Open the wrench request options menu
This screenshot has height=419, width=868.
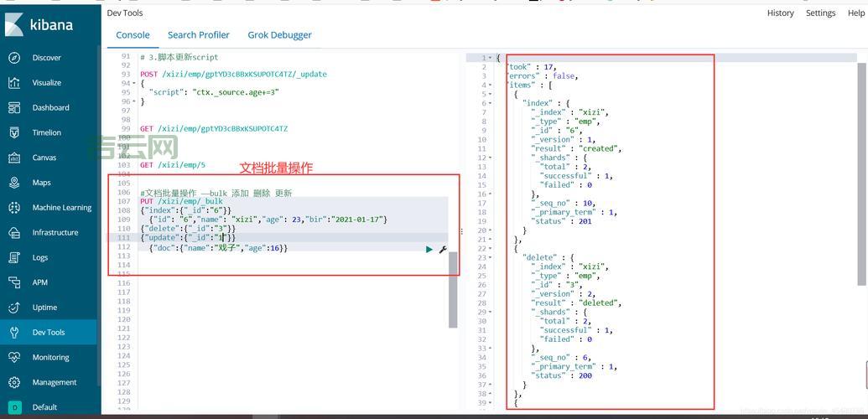tap(443, 249)
